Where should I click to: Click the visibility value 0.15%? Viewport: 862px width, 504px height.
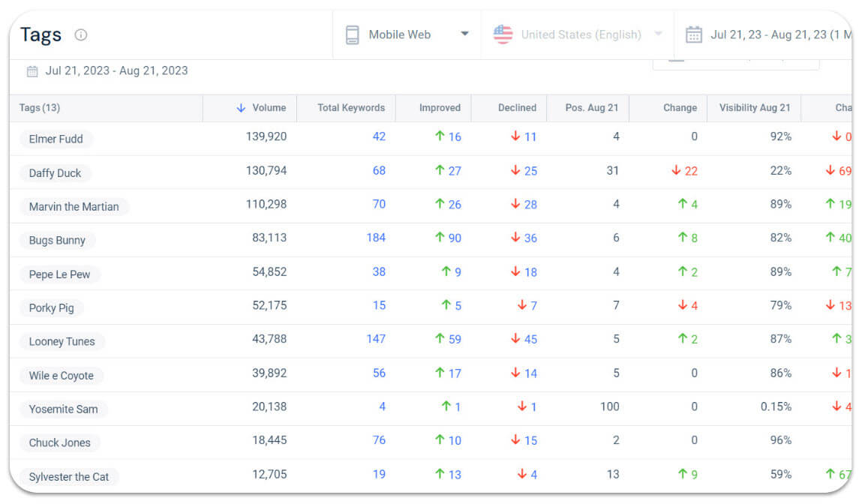(x=776, y=406)
